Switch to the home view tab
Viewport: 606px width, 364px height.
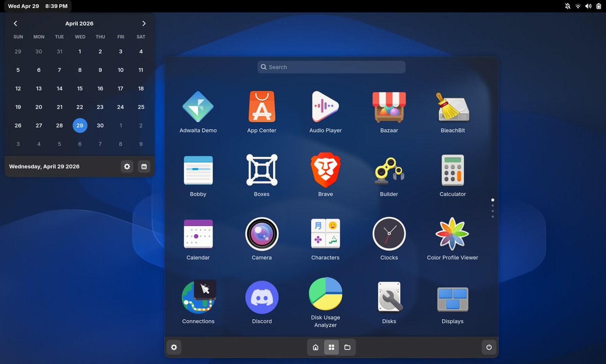tap(316, 347)
